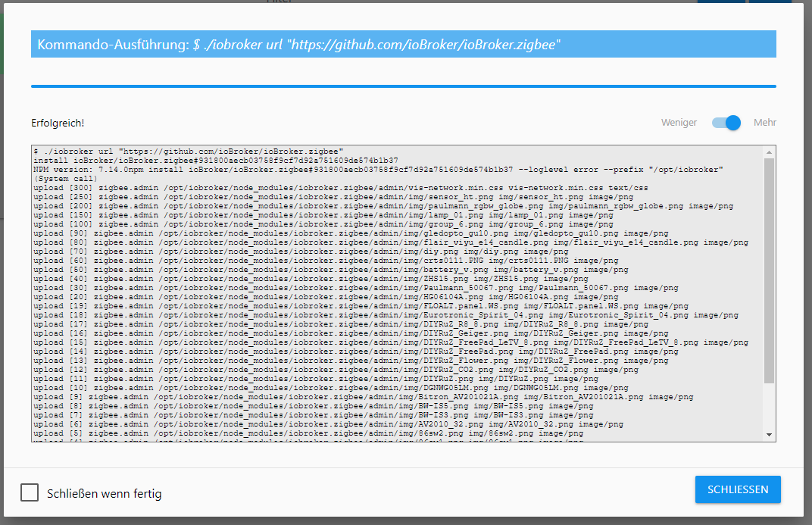
Task: Tick the 'Schließen wenn fertig' checkbox
Action: click(30, 492)
